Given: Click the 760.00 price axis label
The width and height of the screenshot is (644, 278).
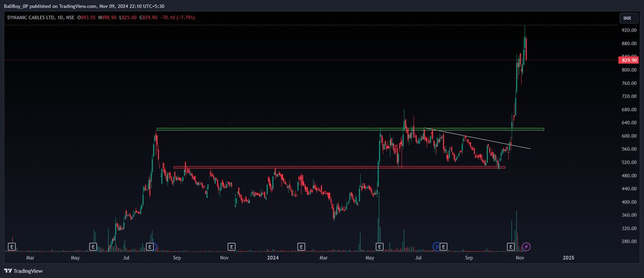Looking at the screenshot, I should click(628, 83).
